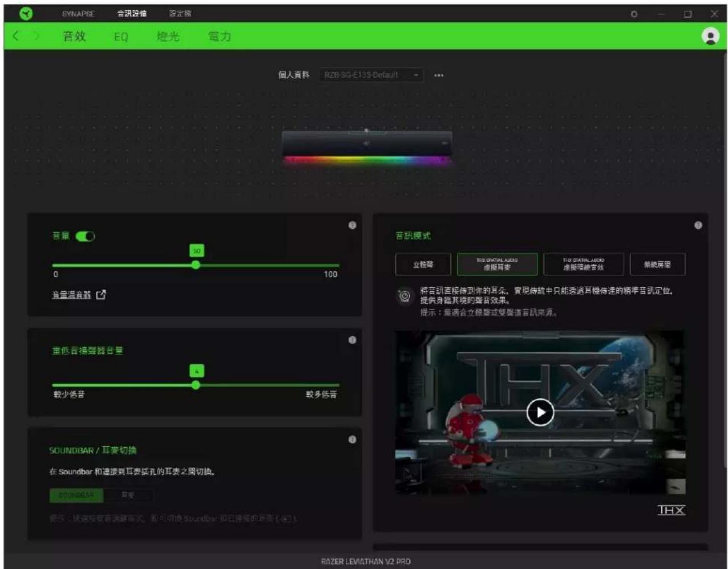Click external-link icon beside 音量混音器
This screenshot has height=569, width=728.
tap(101, 295)
